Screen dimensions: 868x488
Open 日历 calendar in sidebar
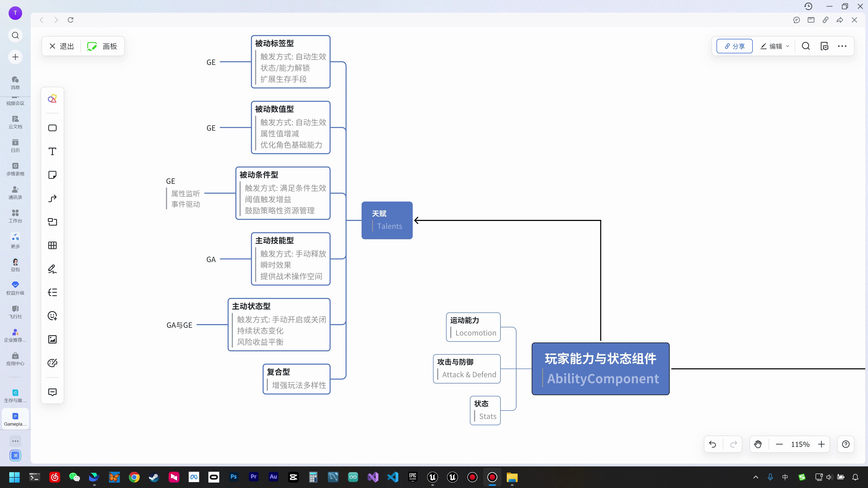pyautogui.click(x=15, y=146)
